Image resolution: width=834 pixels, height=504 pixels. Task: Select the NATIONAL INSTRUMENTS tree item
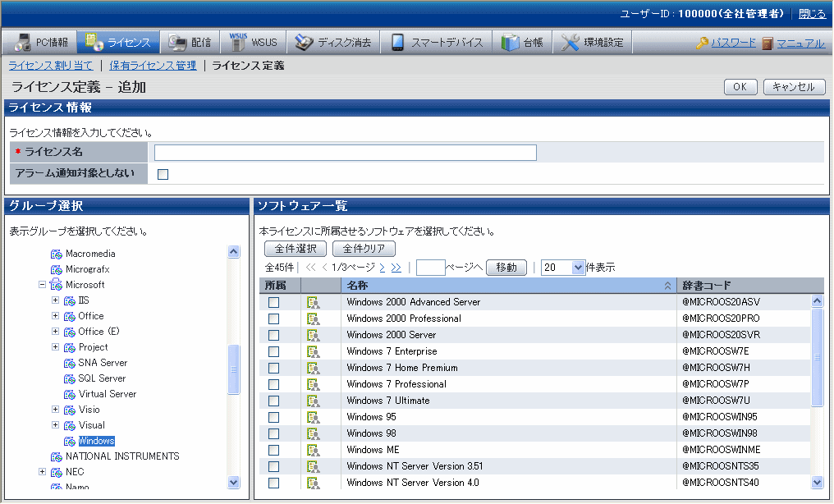(x=122, y=456)
